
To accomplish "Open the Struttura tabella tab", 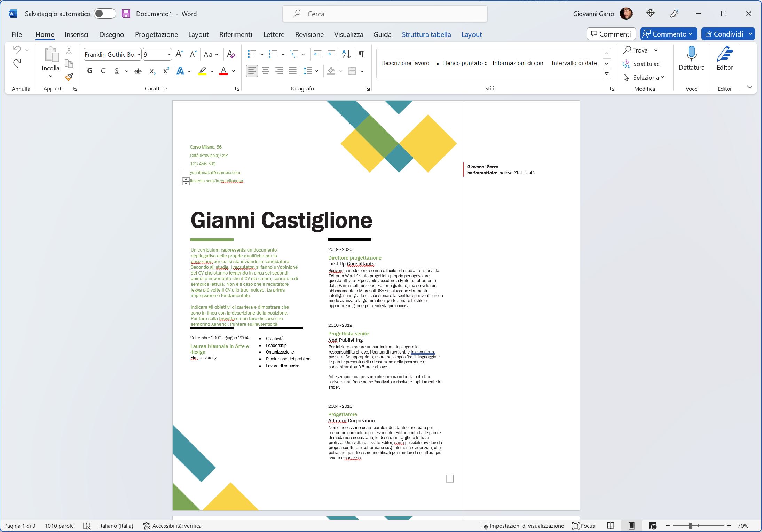I will 426,34.
